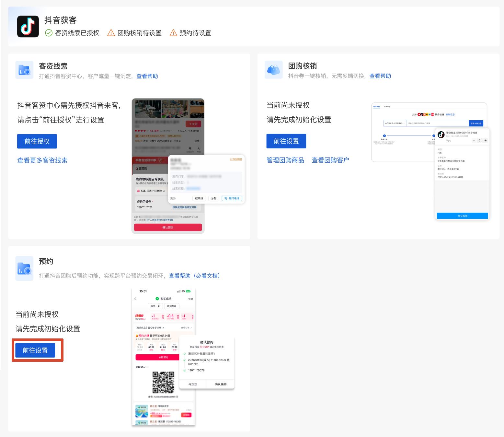Click the warning icon beside 预约待设置

coord(173,33)
